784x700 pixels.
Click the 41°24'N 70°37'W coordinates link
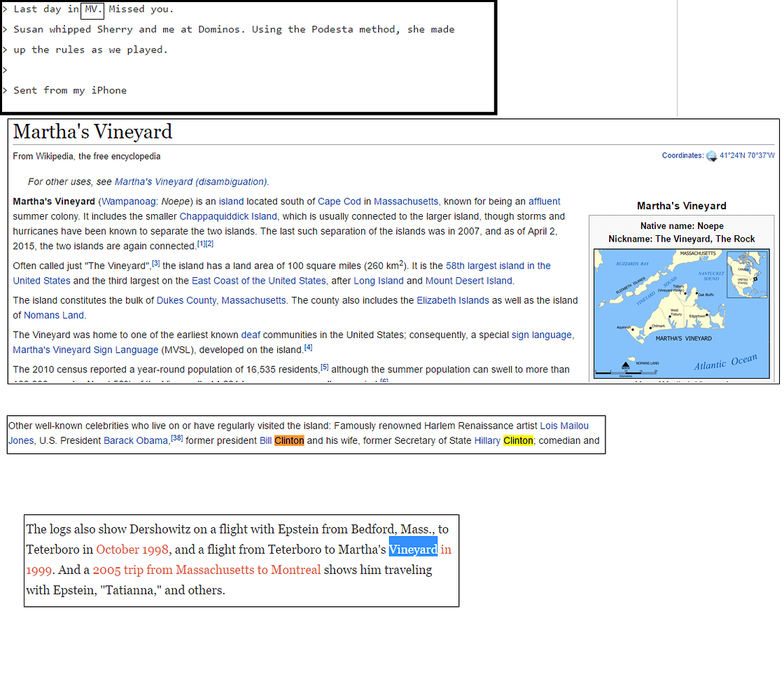[747, 155]
